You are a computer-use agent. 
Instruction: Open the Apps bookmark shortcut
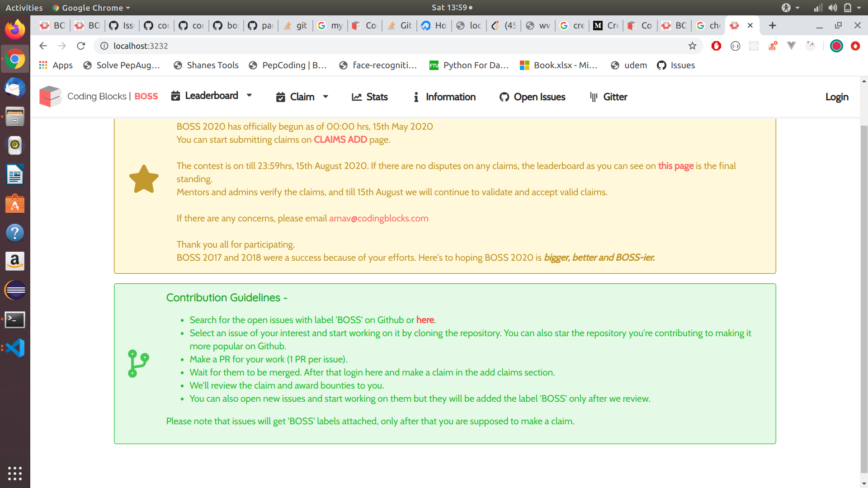56,65
